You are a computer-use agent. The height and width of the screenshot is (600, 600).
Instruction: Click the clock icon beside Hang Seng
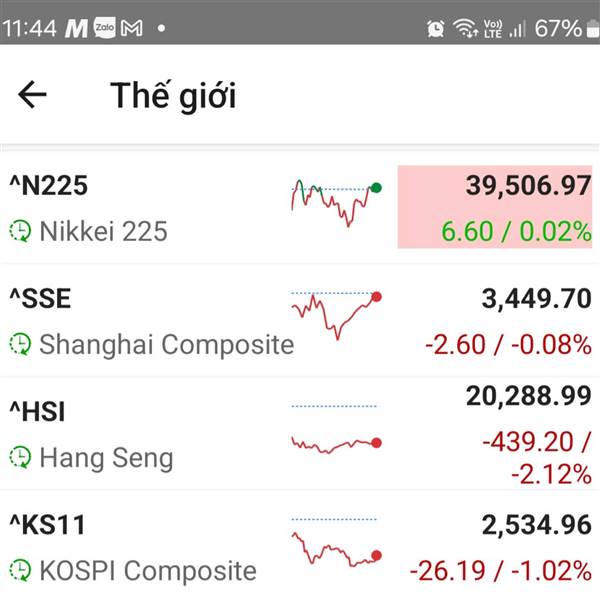[20, 457]
